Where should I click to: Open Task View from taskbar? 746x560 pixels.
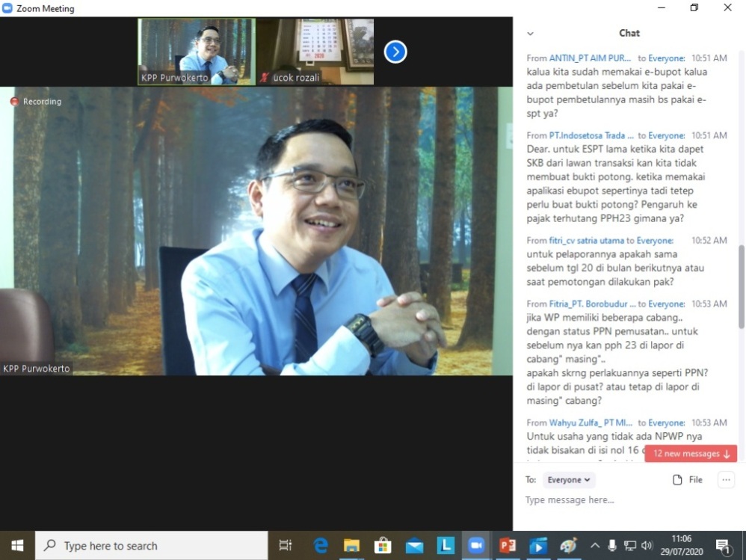(285, 546)
